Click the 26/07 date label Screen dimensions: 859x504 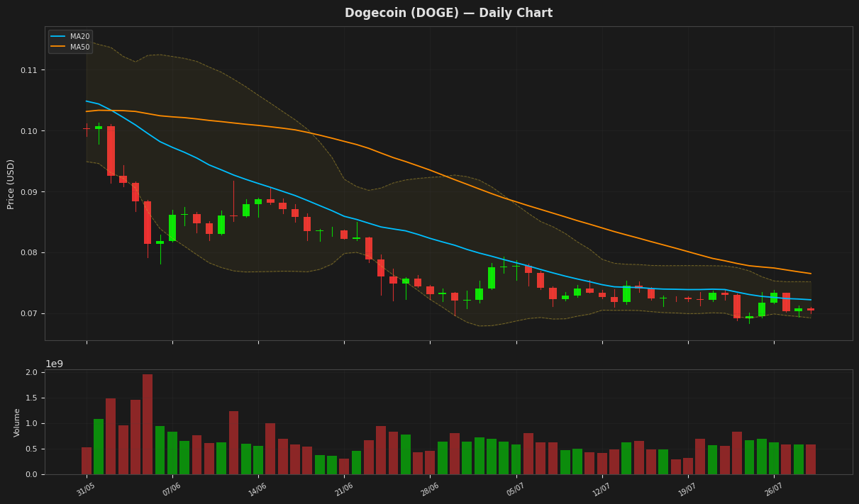(773, 489)
